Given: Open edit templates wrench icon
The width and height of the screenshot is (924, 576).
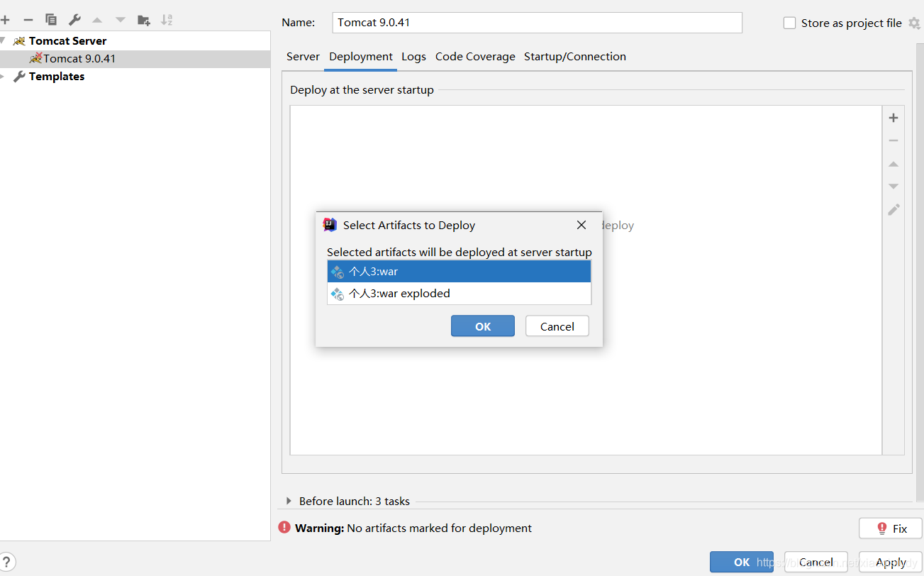Looking at the screenshot, I should point(74,20).
